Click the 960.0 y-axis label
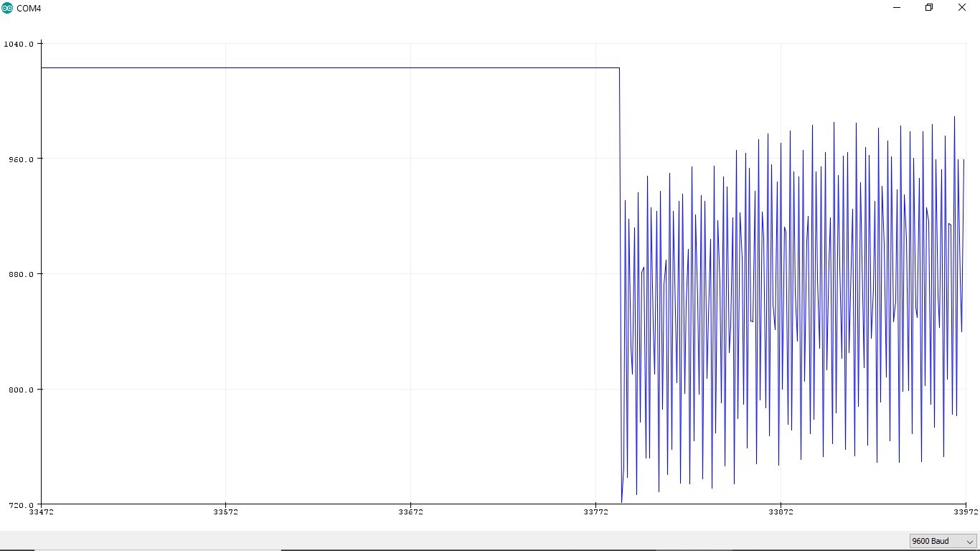This screenshot has height=551, width=980. [21, 159]
